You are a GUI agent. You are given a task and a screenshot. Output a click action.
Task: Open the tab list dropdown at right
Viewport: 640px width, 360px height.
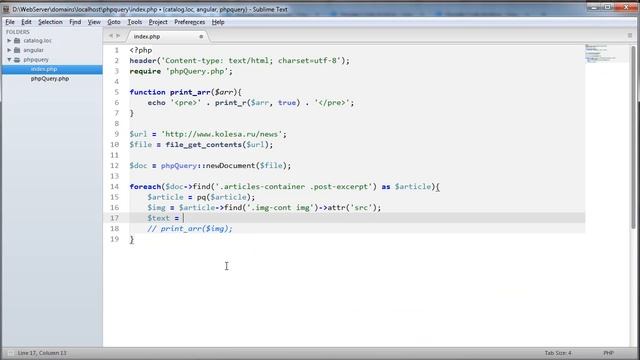(x=630, y=36)
